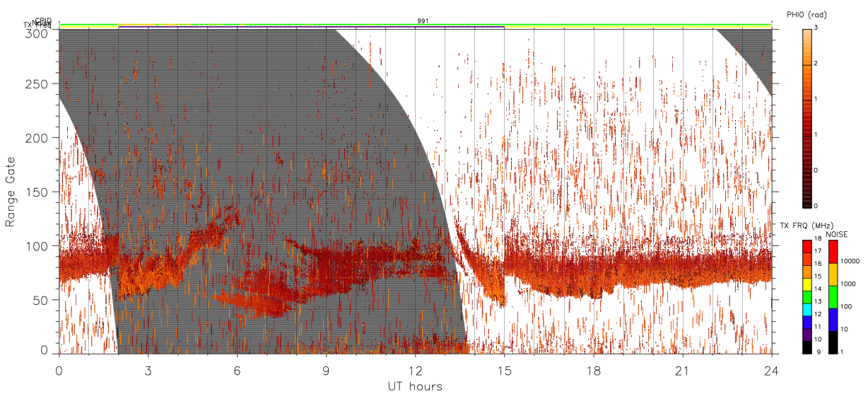This screenshot has width=868, height=401.
Task: Click the red NOISE swatch above 10000
Action: coord(833,251)
